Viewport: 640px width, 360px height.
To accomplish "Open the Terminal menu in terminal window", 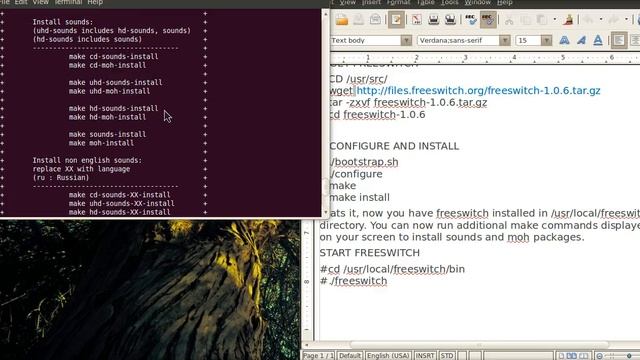I will [68, 2].
